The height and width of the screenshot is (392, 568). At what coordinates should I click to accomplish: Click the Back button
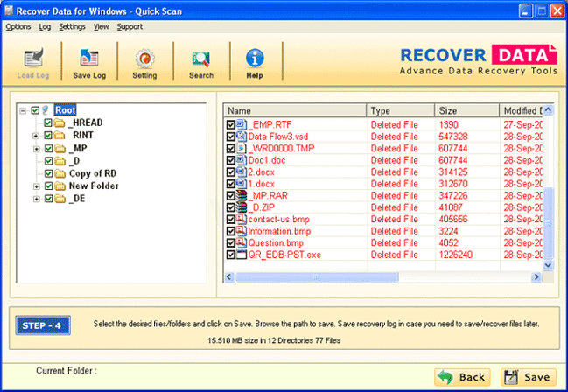point(463,376)
